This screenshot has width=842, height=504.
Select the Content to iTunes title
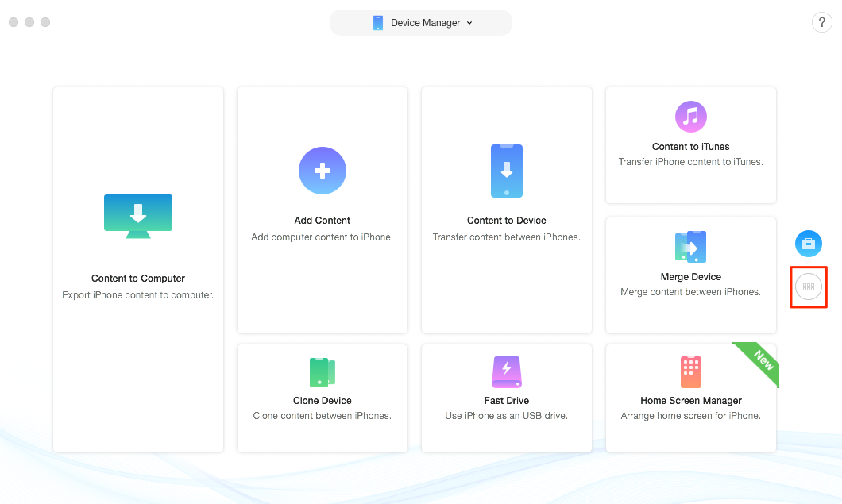coord(690,147)
